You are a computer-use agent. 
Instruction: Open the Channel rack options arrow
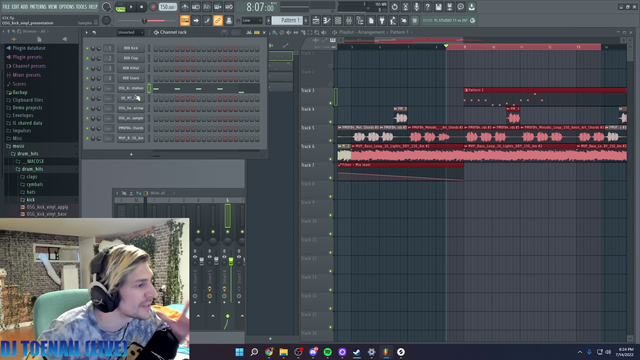coord(86,32)
